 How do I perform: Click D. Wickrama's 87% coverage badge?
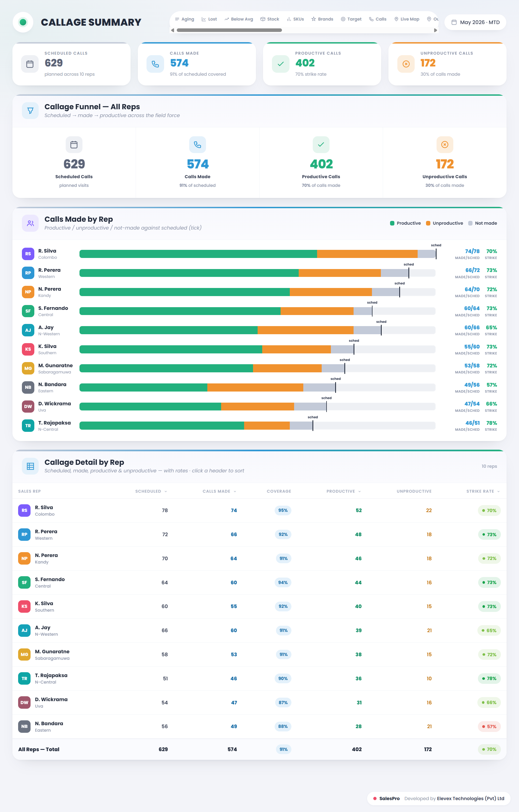click(283, 702)
